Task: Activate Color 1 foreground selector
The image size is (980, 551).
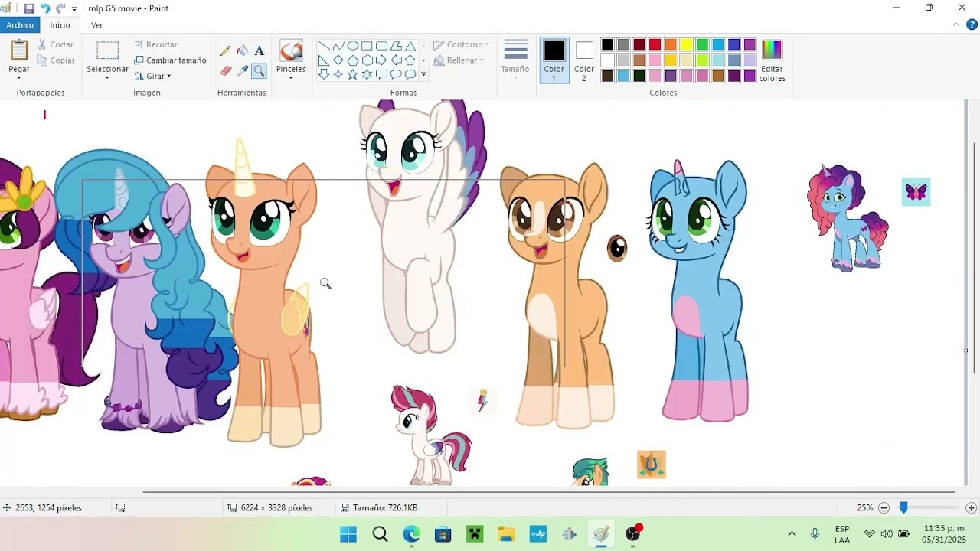Action: click(x=554, y=60)
